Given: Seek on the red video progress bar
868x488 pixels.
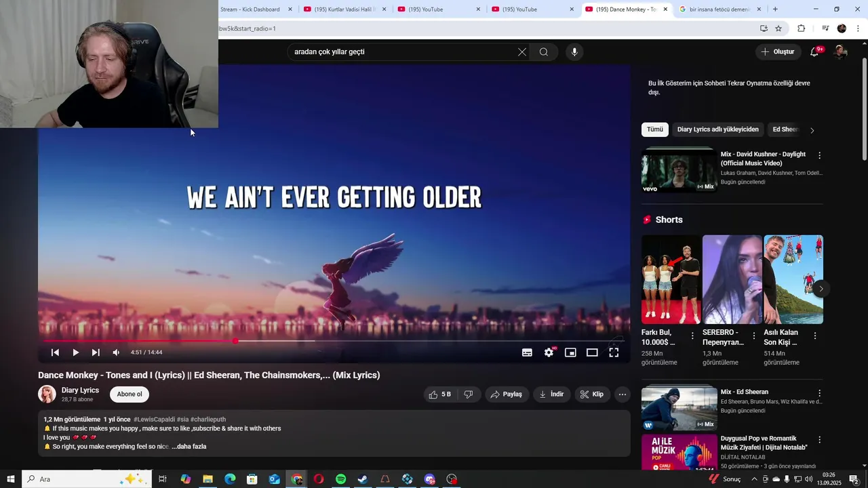Looking at the screenshot, I should pyautogui.click(x=332, y=341).
